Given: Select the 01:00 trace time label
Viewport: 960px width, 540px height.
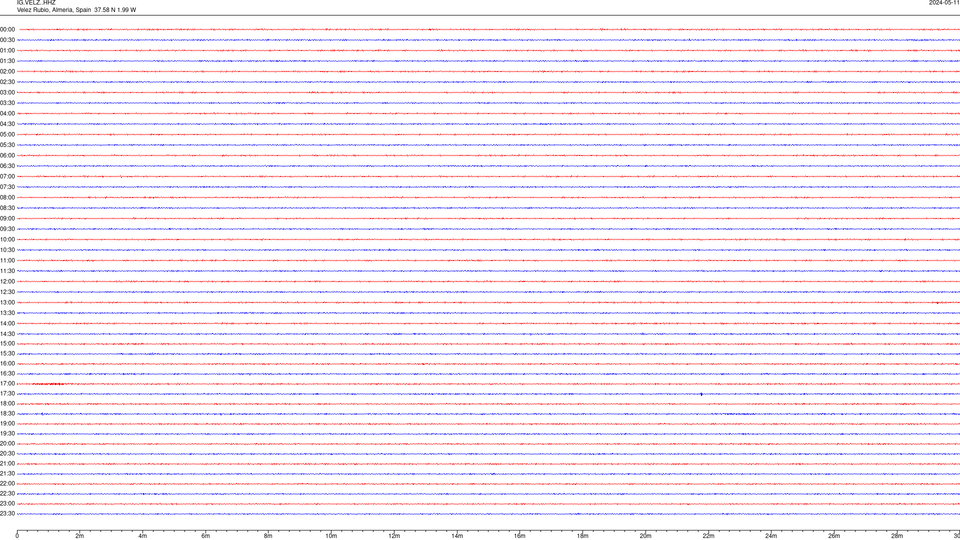Looking at the screenshot, I should (x=7, y=51).
